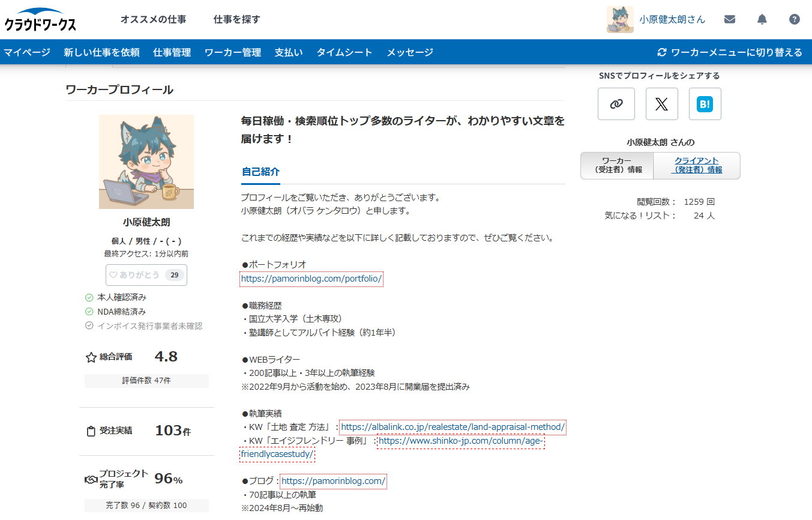The width and height of the screenshot is (812, 520).
Task: Click the refresh icon next to ワーカーメニューに切り替える
Action: coord(661,52)
